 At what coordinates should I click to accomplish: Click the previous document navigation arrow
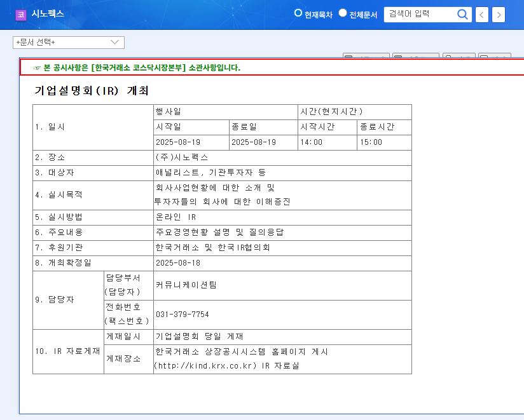(x=481, y=14)
